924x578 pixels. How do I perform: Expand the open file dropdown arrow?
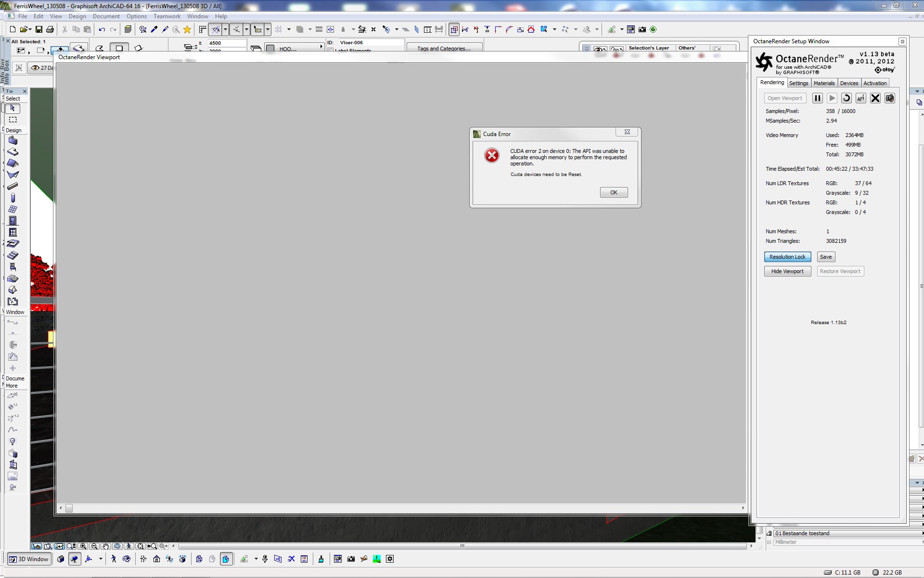click(x=30, y=30)
